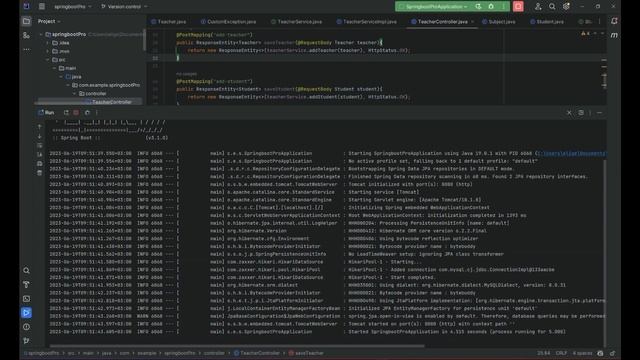
Task: Switch to TeacherService.java tab
Action: click(x=297, y=22)
